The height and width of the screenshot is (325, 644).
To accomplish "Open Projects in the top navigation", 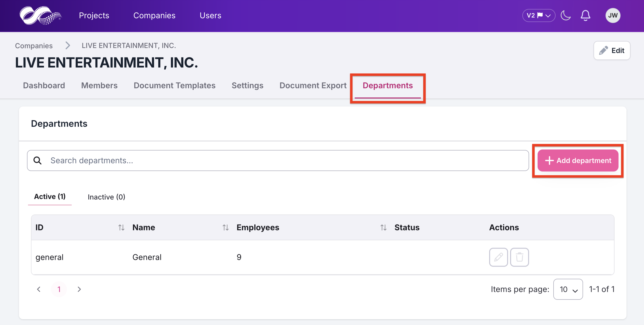I will point(94,15).
